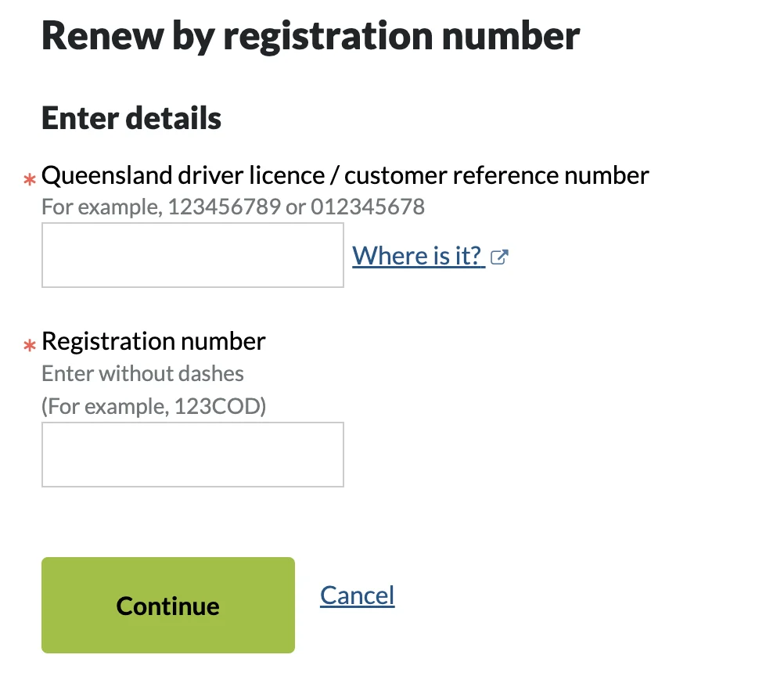Open the "Where is it?" help link
This screenshot has width=784, height=687.
[x=417, y=256]
